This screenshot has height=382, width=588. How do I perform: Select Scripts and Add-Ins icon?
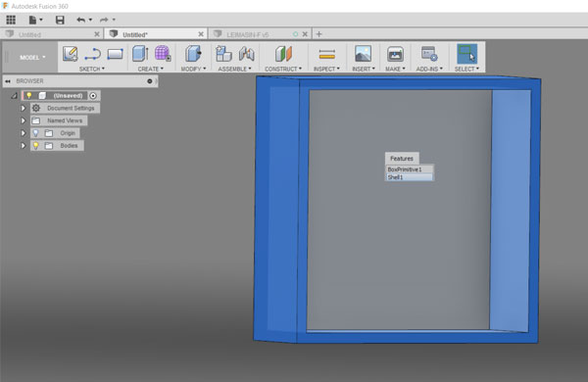point(429,54)
